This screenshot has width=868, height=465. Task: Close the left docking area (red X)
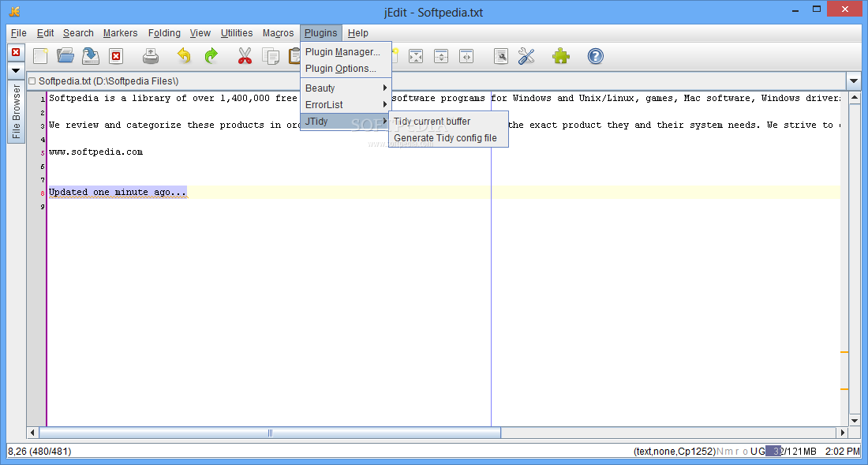pyautogui.click(x=16, y=52)
